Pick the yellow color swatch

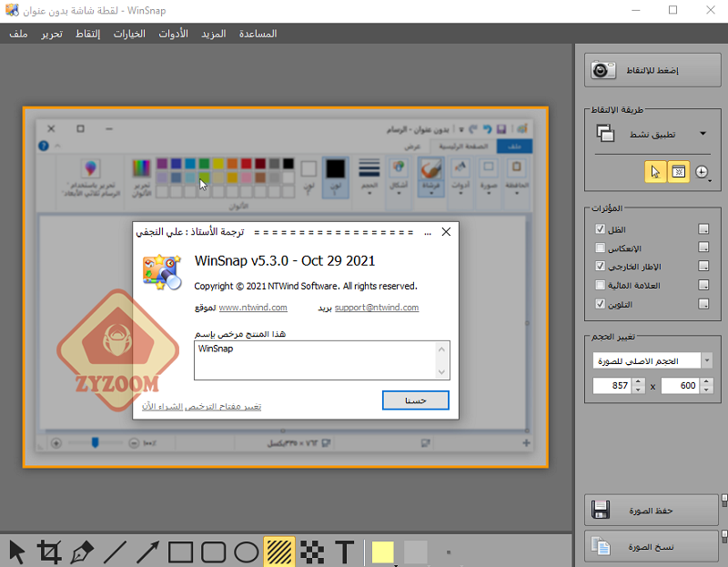pyautogui.click(x=382, y=552)
